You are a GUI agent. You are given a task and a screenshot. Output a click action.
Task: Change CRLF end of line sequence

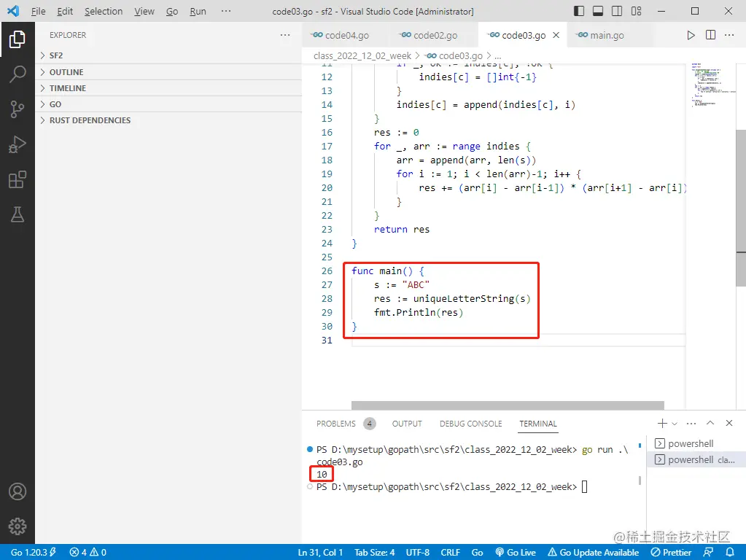click(x=450, y=552)
